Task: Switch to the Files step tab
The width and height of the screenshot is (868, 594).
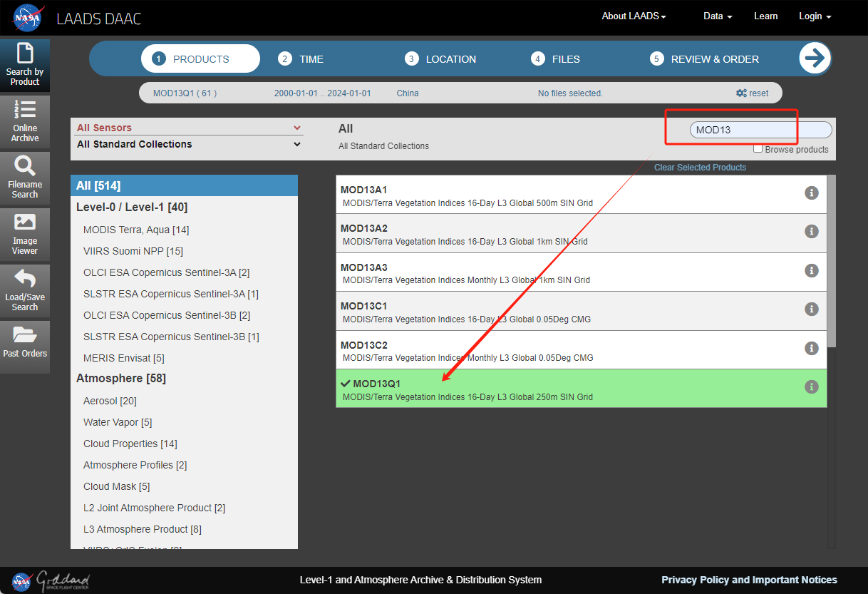Action: [557, 59]
